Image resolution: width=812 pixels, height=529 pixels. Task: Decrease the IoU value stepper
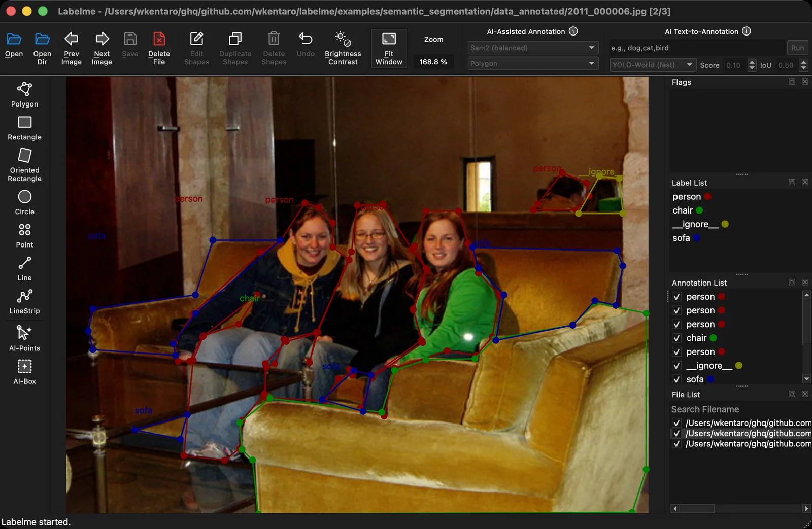tap(803, 68)
